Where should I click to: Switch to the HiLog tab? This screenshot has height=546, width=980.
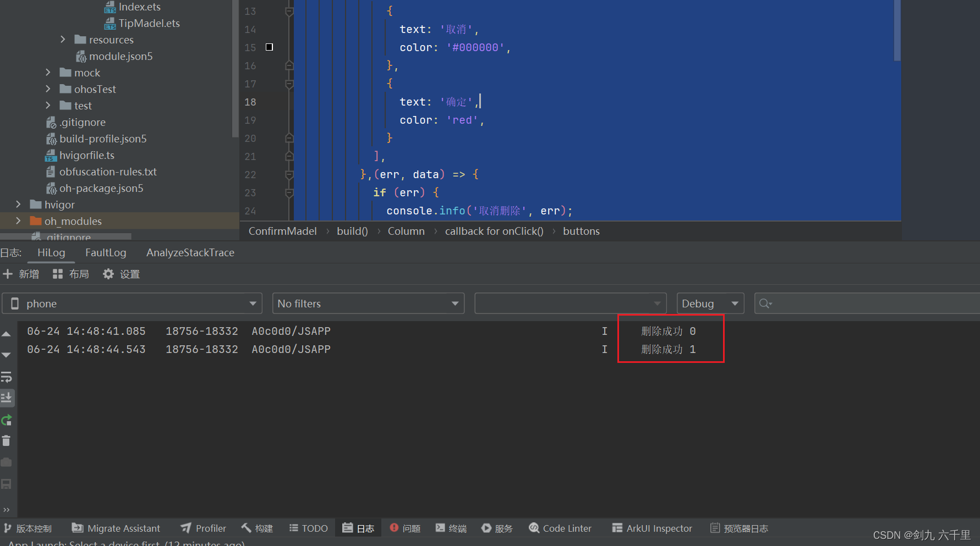pyautogui.click(x=51, y=252)
